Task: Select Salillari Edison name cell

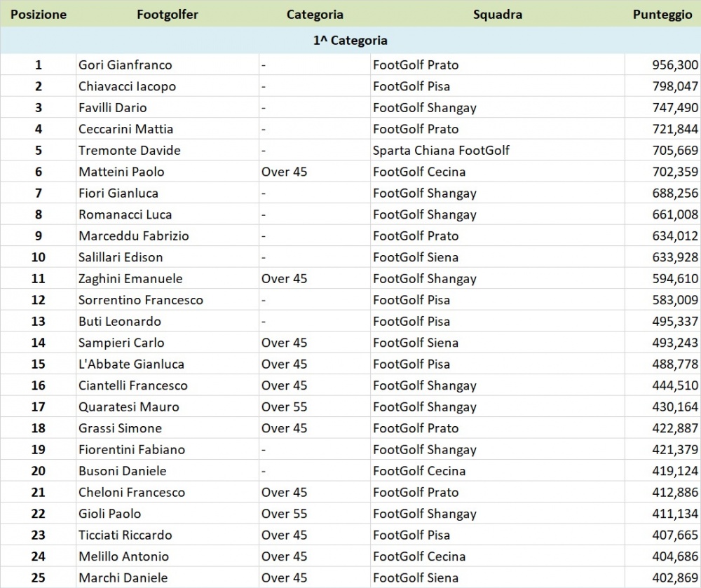Action: pos(121,257)
